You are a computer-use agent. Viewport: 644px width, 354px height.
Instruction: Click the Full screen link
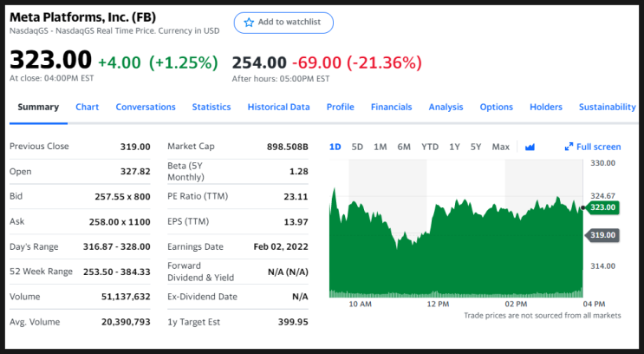593,147
